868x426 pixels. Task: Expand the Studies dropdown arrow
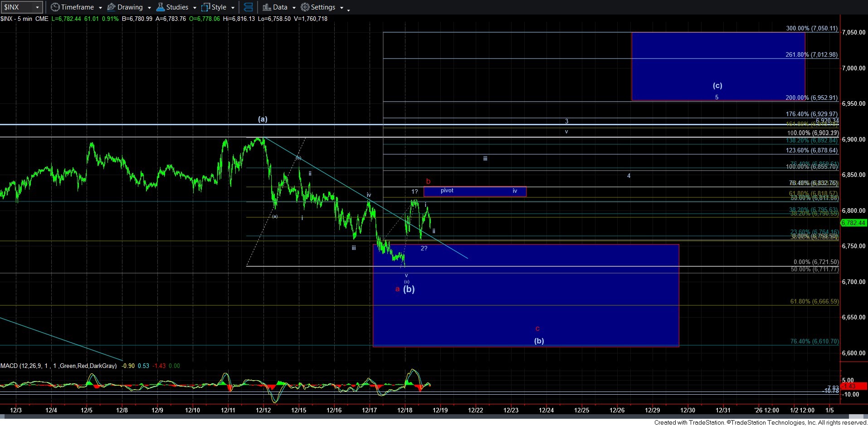tap(195, 8)
